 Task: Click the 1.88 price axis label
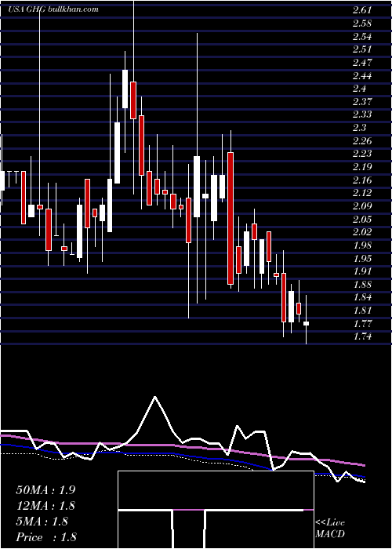click(x=361, y=284)
